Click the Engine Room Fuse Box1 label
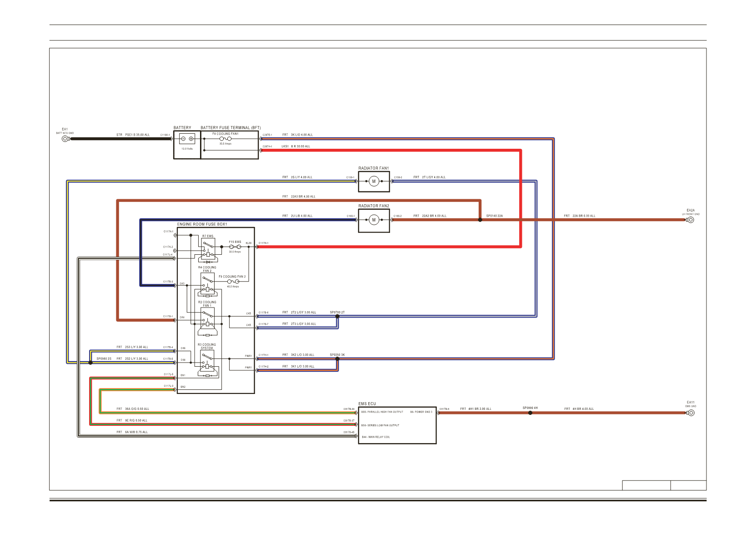Viewport: 756px width, 535px height. tap(202, 224)
